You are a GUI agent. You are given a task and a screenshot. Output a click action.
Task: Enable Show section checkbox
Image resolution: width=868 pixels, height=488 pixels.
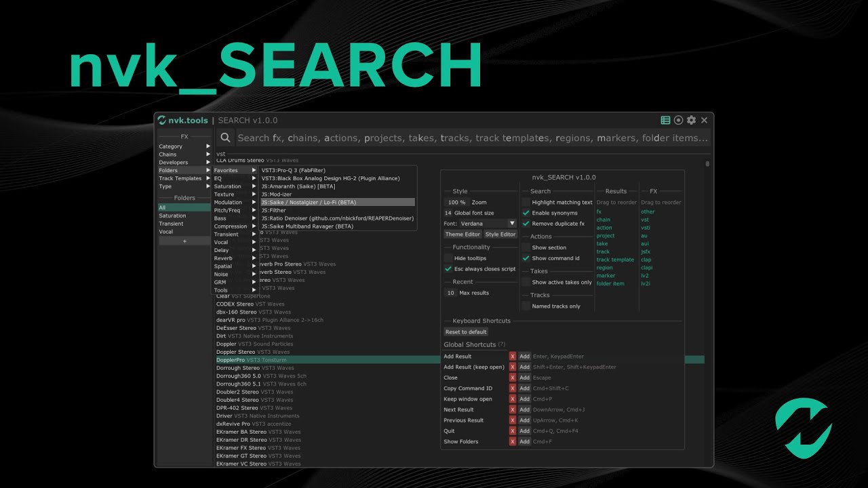tap(526, 247)
